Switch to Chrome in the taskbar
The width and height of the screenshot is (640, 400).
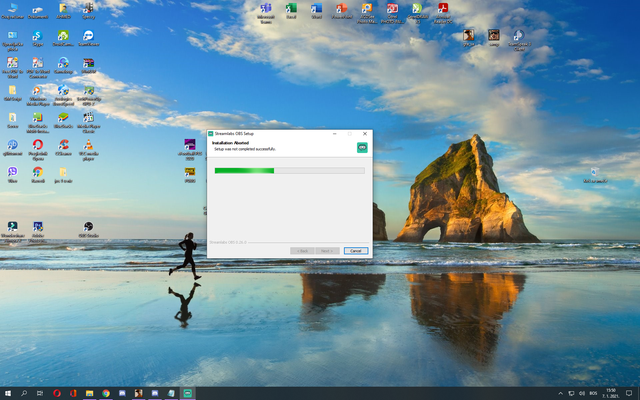(x=106, y=393)
